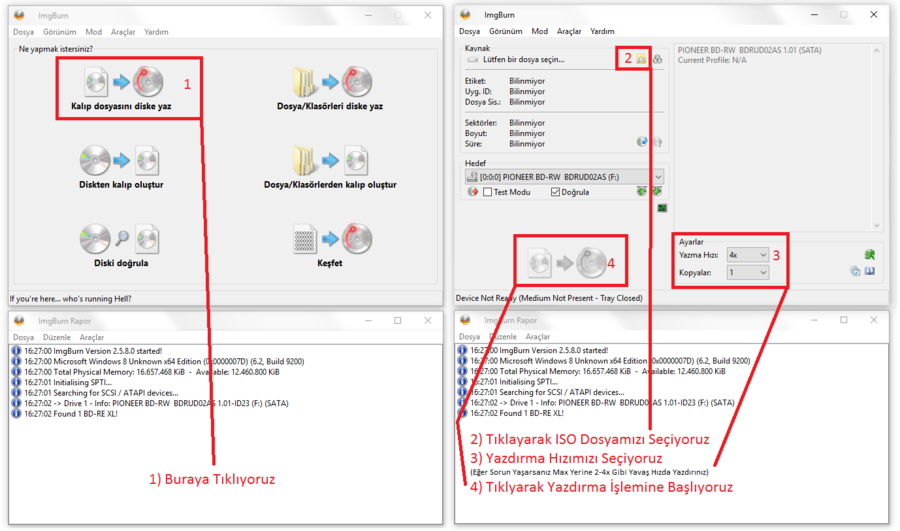
Task: Choose 'Dosya/Klasörlerden kalıp oluştur' mode icon
Action: click(330, 161)
